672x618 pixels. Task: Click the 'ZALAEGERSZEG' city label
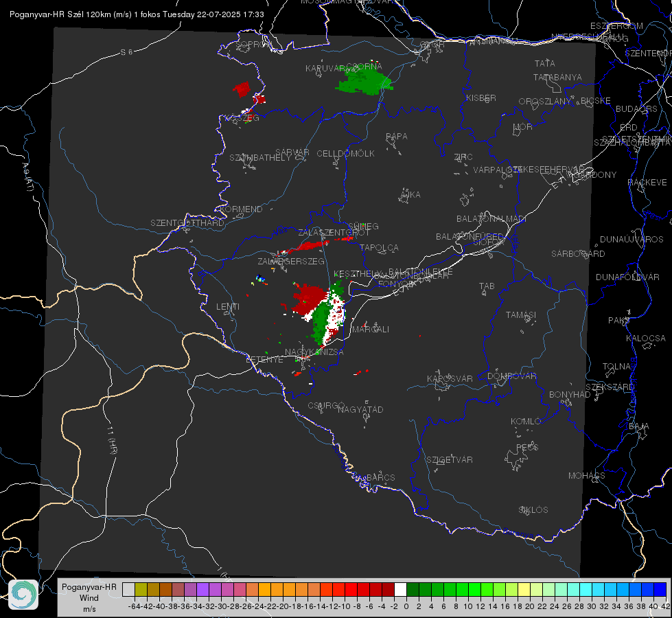click(x=291, y=261)
